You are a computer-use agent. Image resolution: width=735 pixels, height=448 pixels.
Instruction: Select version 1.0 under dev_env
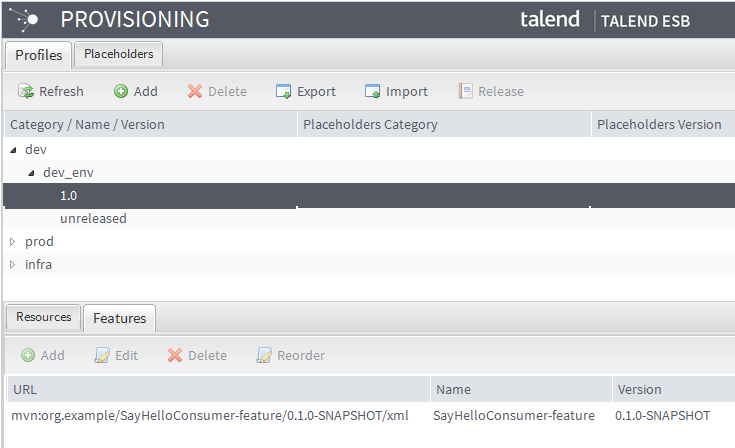click(x=68, y=195)
